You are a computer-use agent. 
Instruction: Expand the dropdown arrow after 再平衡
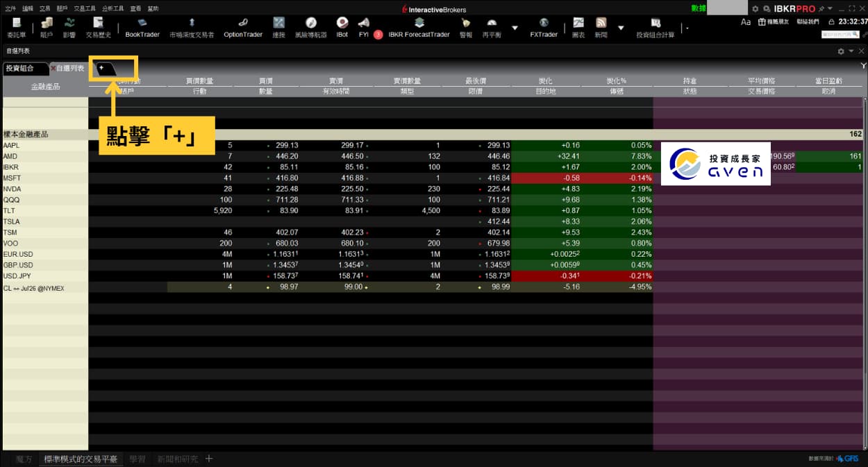click(x=515, y=28)
